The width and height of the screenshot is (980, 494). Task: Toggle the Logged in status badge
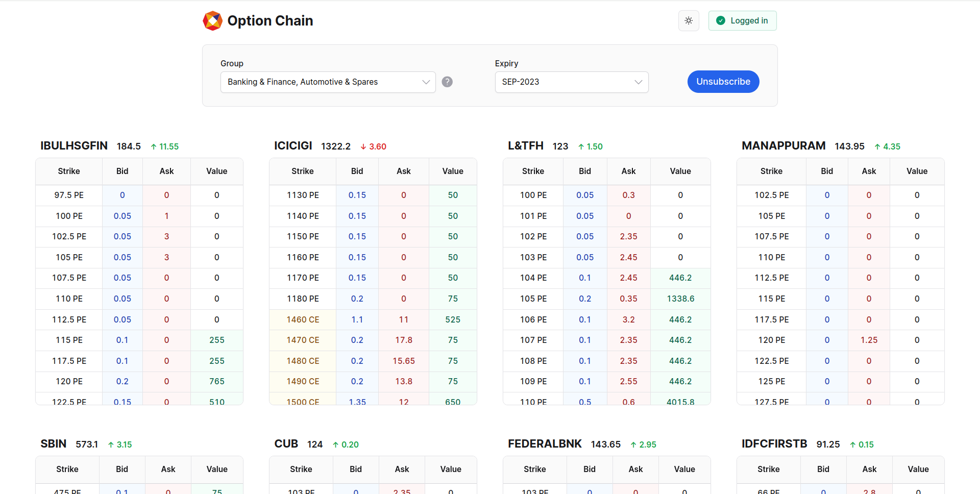[x=742, y=20]
